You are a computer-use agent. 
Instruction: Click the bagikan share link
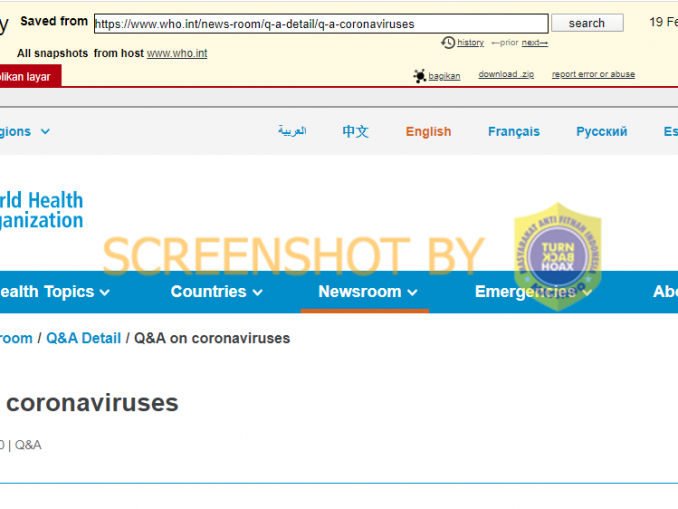444,76
